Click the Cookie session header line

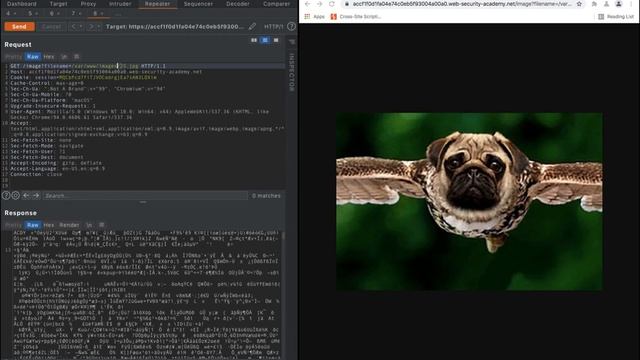point(83,77)
